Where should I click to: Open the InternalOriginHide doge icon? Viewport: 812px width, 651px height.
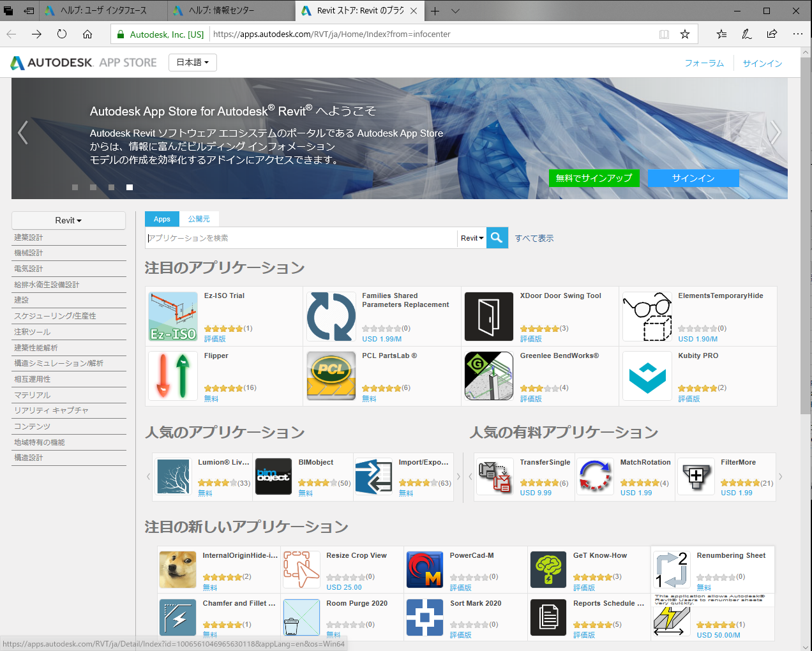point(177,570)
